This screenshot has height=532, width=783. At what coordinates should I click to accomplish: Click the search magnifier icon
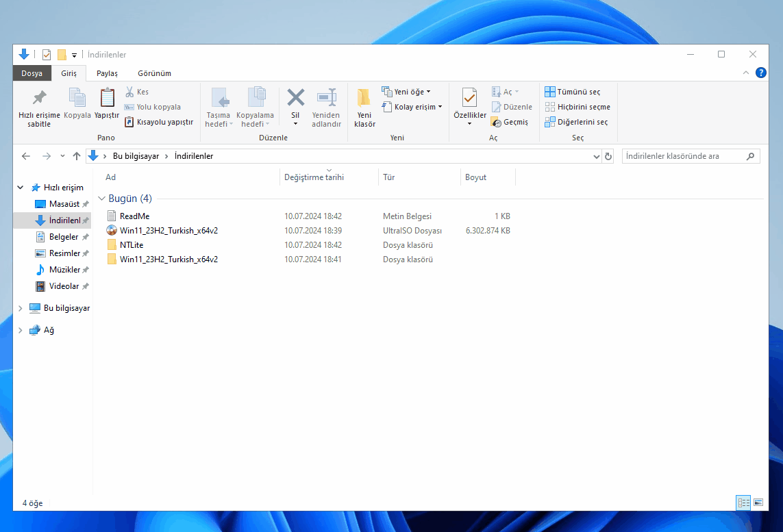tap(750, 156)
